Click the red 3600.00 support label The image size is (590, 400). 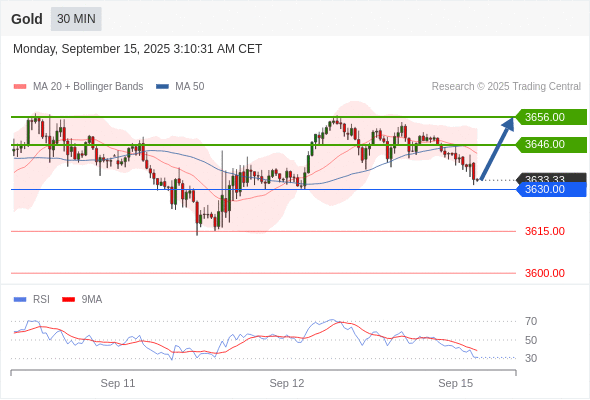point(545,273)
